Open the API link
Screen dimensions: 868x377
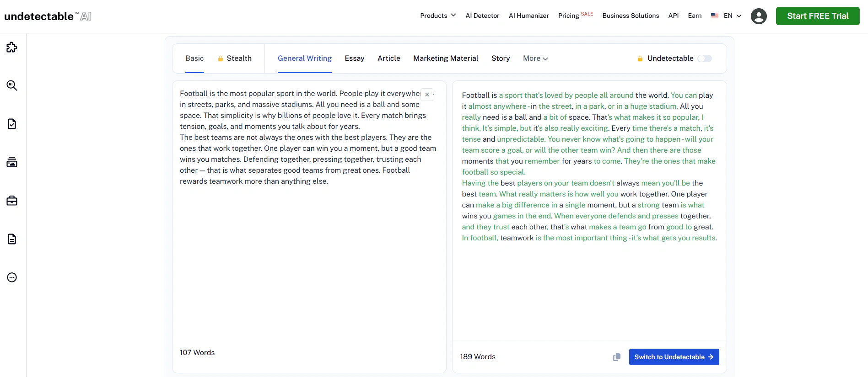click(674, 16)
